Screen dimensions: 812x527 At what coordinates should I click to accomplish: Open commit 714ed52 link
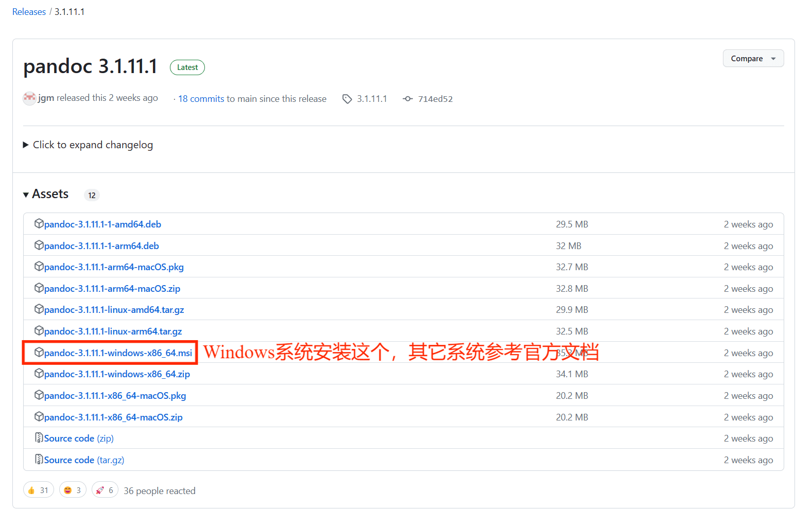(435, 99)
